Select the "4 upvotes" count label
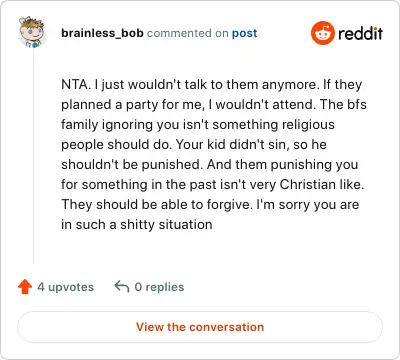This screenshot has width=400, height=360. point(66,287)
